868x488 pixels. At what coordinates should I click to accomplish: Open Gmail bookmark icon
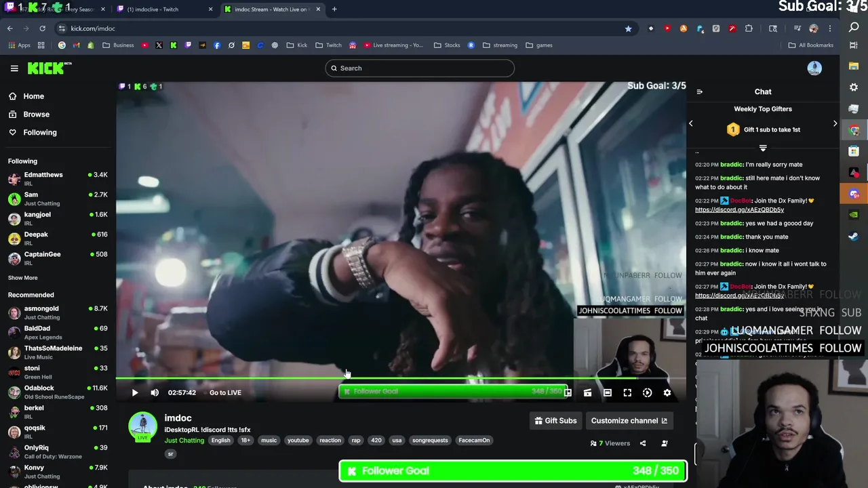pyautogui.click(x=76, y=45)
